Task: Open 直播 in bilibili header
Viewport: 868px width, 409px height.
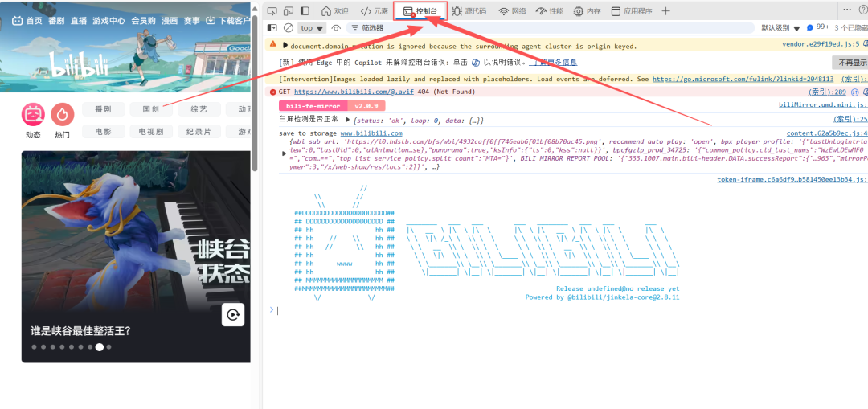Action: pos(79,20)
